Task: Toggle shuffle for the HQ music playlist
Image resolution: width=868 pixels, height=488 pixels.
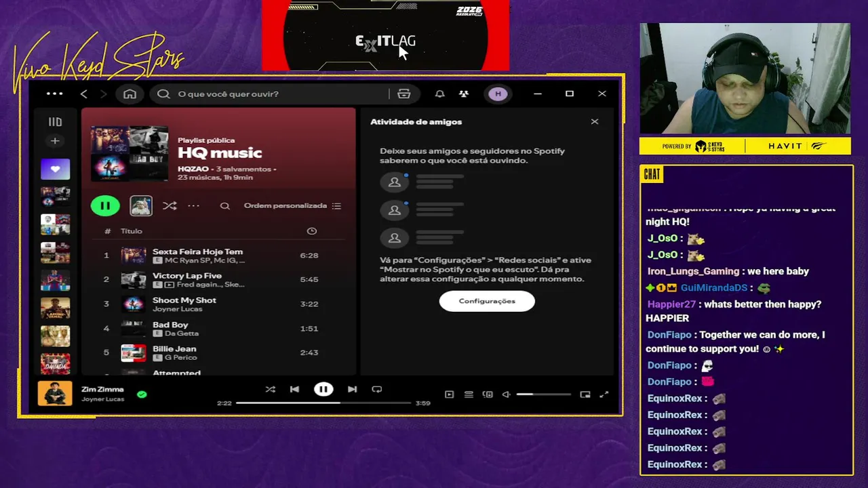Action: (x=170, y=205)
